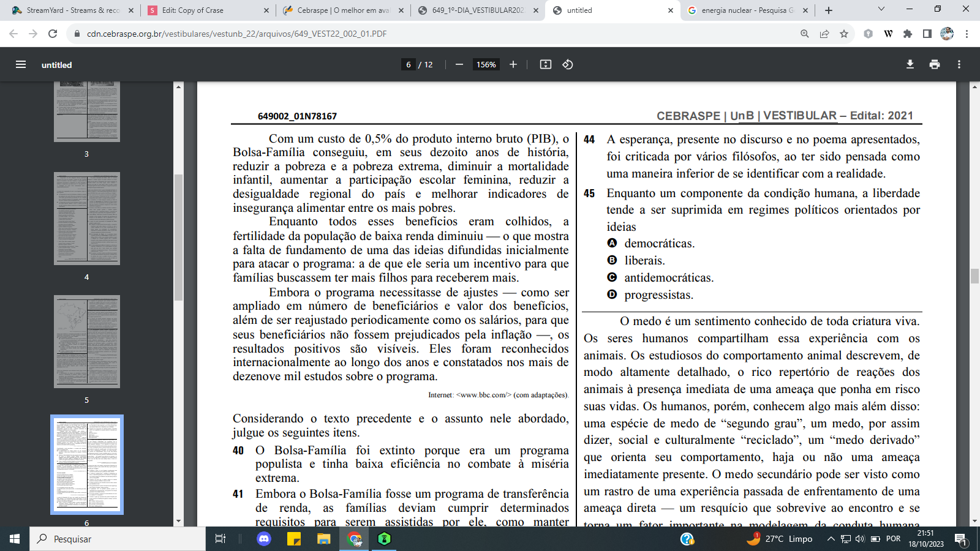The image size is (980, 551).
Task: Open the green hexagon app on taskbar
Action: pos(384,539)
